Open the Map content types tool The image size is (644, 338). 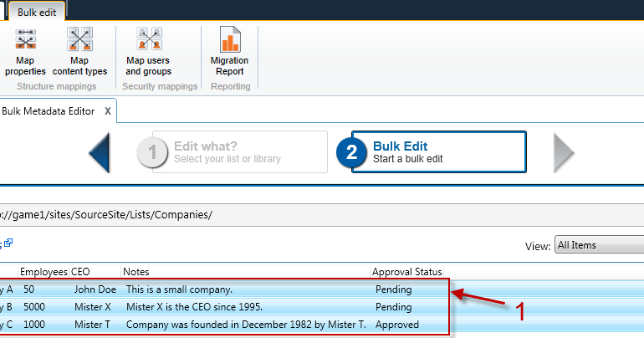point(79,39)
